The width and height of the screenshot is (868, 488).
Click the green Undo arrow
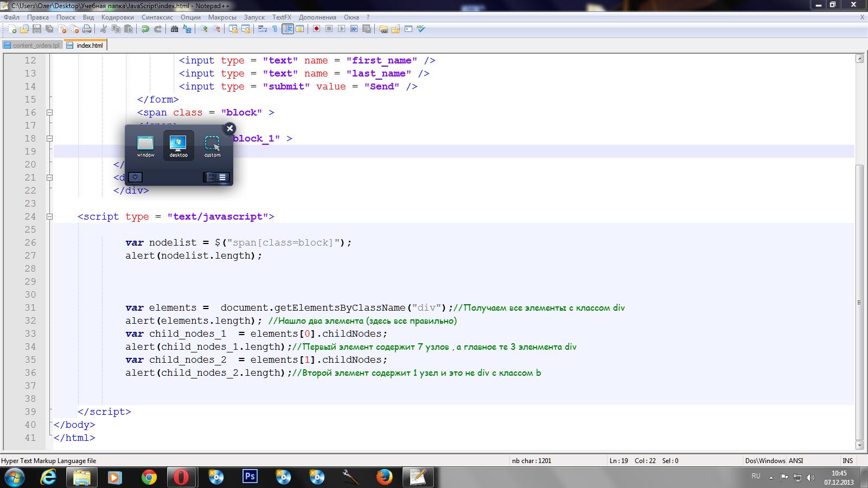(x=145, y=29)
